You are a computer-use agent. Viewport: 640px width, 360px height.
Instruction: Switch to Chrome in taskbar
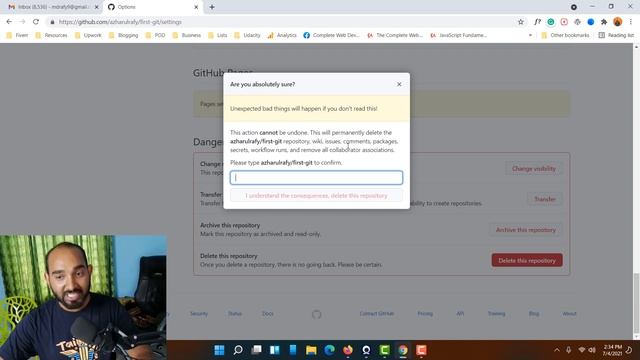click(x=403, y=350)
